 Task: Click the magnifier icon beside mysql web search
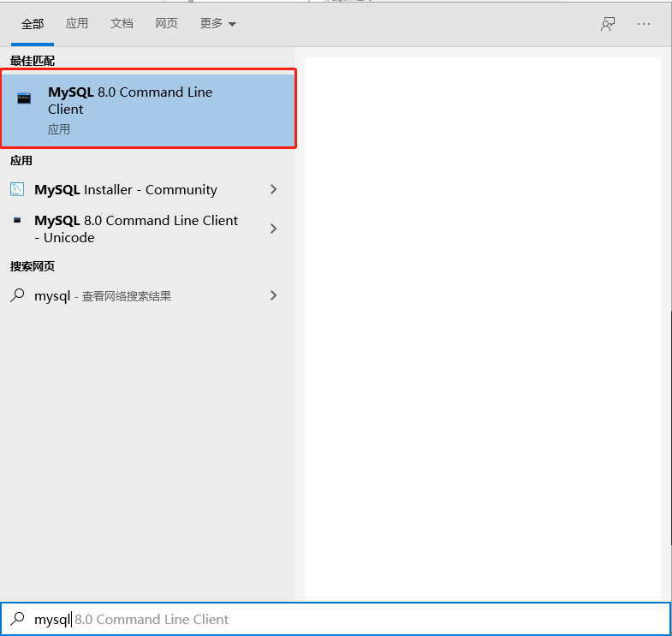(x=17, y=295)
